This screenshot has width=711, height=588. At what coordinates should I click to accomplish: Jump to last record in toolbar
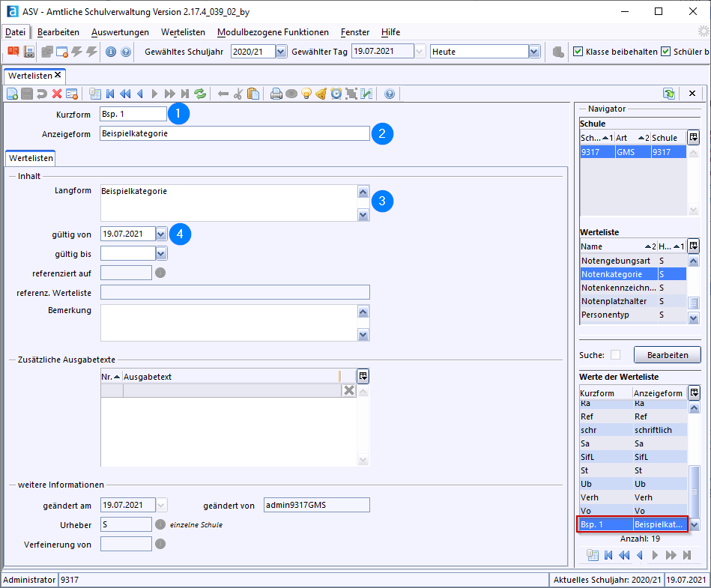184,94
